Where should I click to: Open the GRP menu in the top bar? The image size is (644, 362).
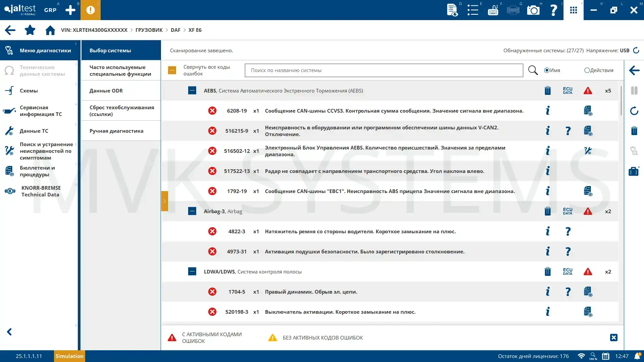pyautogui.click(x=50, y=10)
